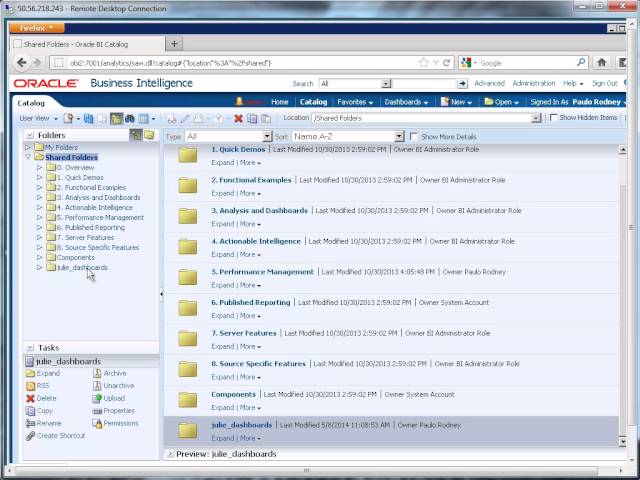The width and height of the screenshot is (640, 480).
Task: Click the Advanced search link
Action: (x=489, y=83)
